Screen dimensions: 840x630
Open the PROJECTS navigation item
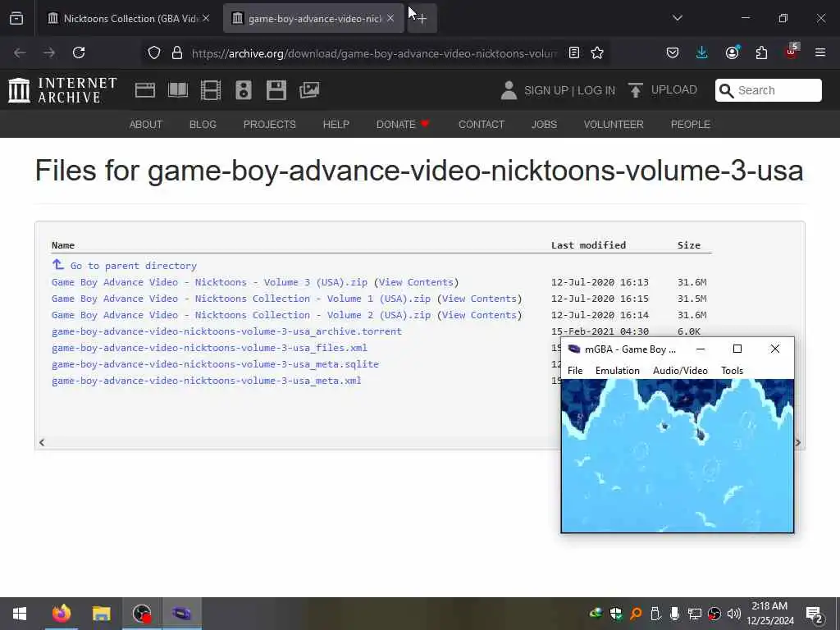(269, 125)
